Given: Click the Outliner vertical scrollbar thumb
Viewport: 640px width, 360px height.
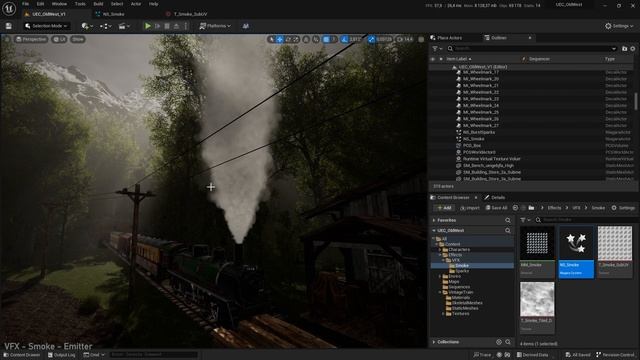Looking at the screenshot, I should [636, 101].
